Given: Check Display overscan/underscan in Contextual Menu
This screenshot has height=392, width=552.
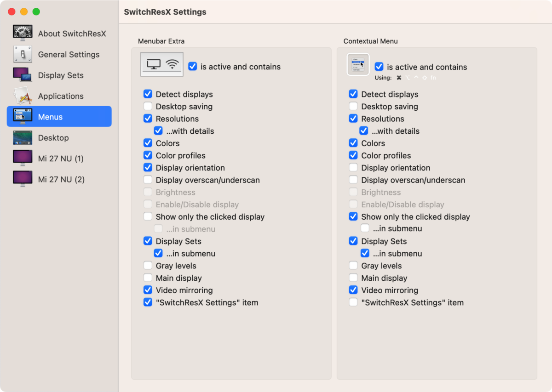Looking at the screenshot, I should point(353,180).
